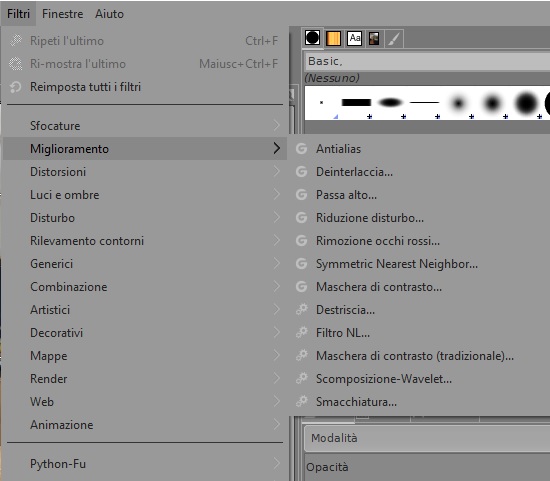Image resolution: width=550 pixels, height=481 pixels.
Task: Switch to the Brushes tab icon
Action: (312, 38)
